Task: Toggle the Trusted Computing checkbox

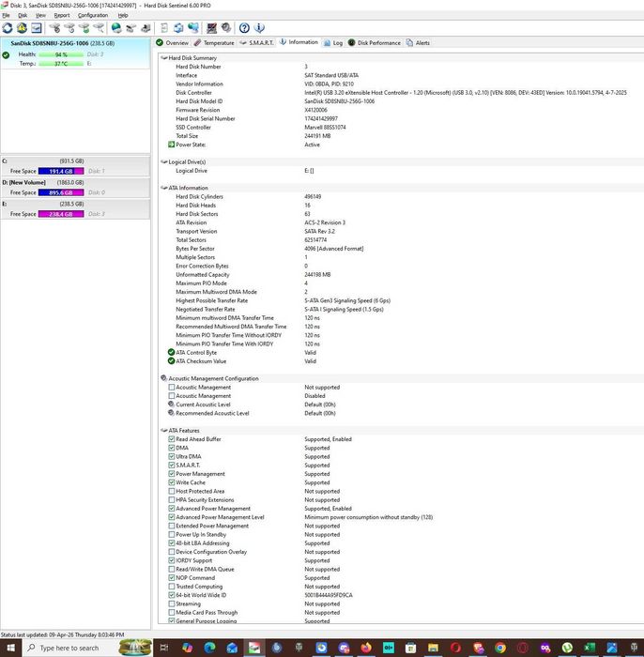Action: click(x=172, y=587)
